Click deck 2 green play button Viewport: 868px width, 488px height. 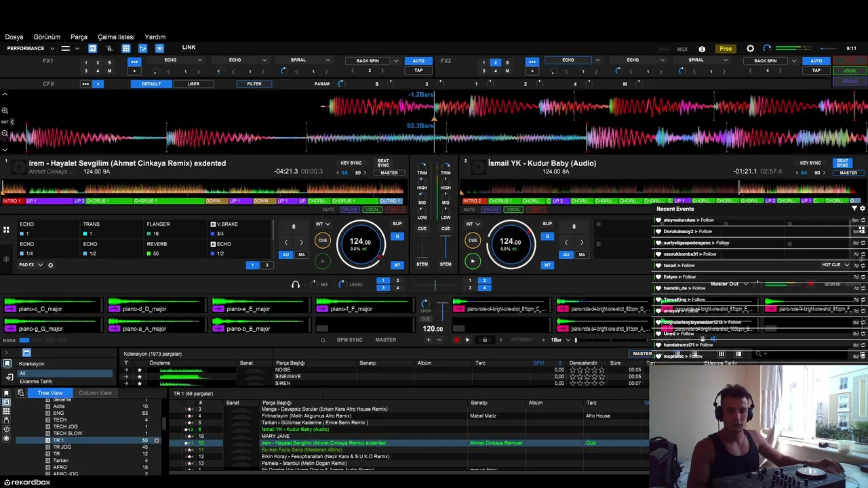click(473, 261)
